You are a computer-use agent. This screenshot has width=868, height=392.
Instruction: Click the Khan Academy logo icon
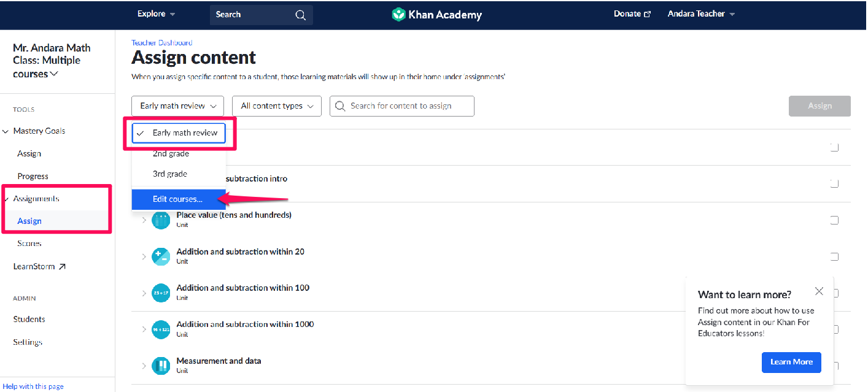399,15
